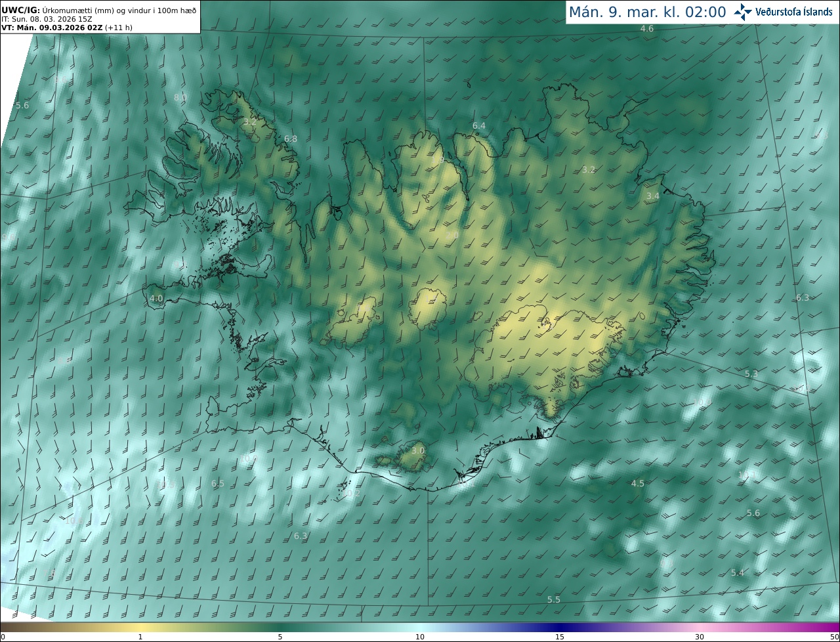840x642 pixels.
Task: Click the dark blue section of the color bar
Action: 561,627
